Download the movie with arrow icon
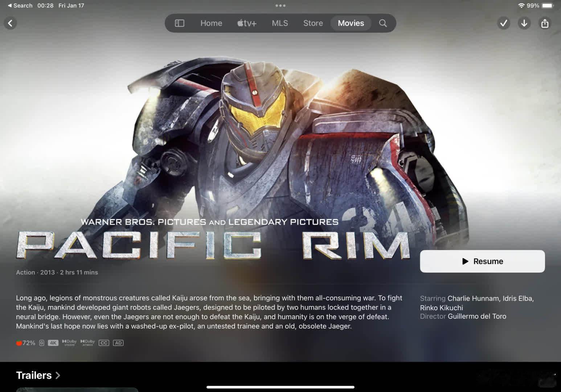The width and height of the screenshot is (561, 392). point(524,23)
